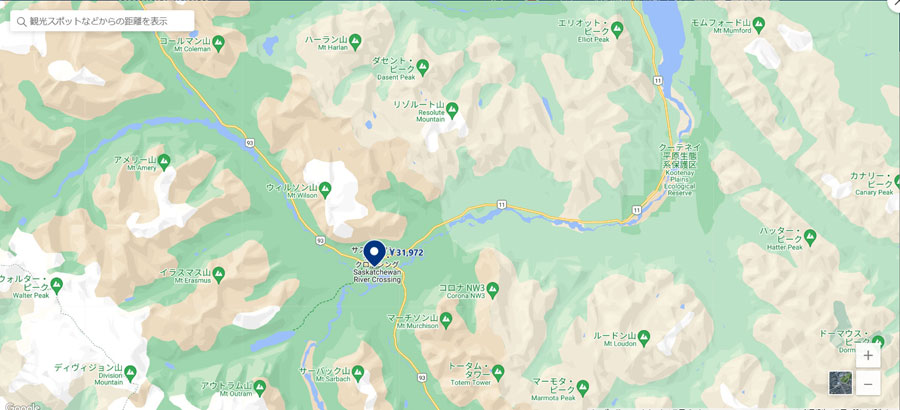The image size is (900, 410).
Task: Open the Resolute Mountain marker
Action: coord(452,107)
